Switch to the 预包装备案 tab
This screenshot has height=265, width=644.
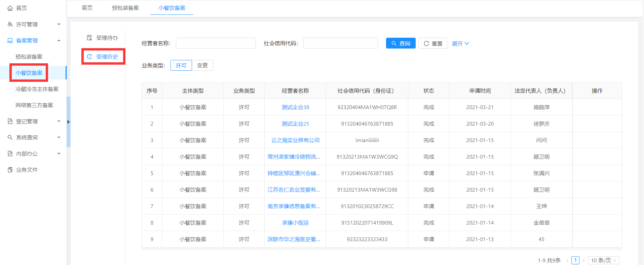pyautogui.click(x=125, y=8)
